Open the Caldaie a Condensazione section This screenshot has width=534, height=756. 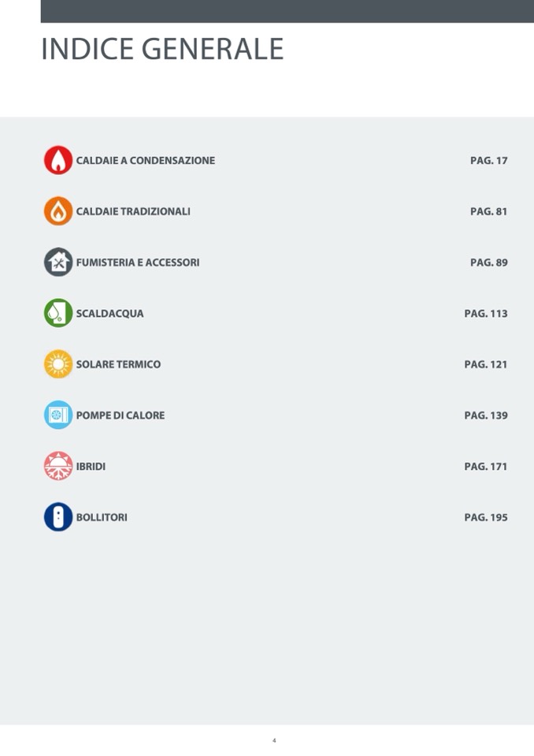145,161
